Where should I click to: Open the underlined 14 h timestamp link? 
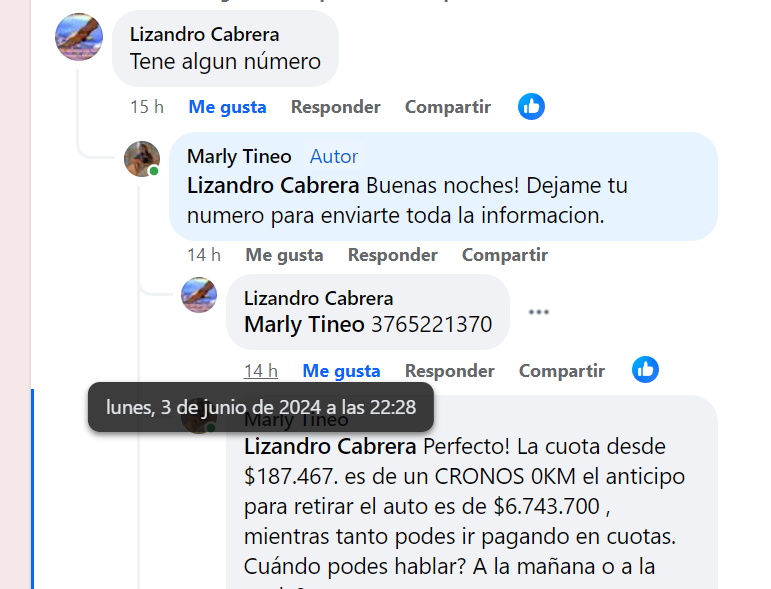(261, 371)
